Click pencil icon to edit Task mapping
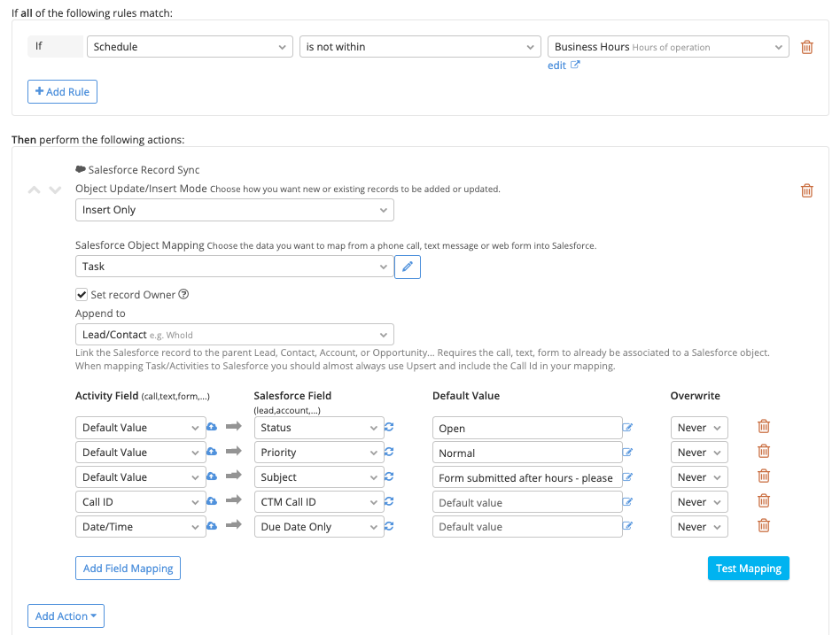Screen dimensions: 840x635 tap(408, 267)
